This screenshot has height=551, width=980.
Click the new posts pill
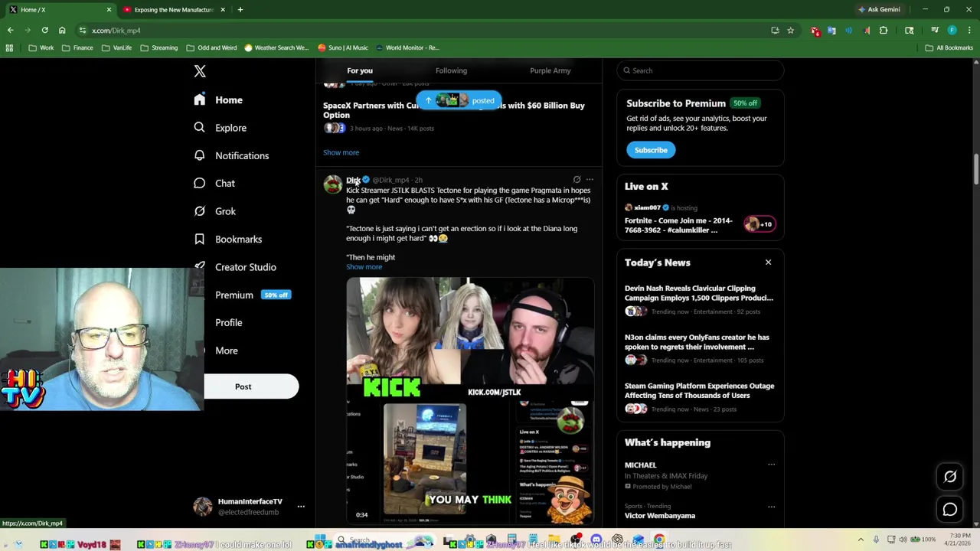click(x=459, y=100)
